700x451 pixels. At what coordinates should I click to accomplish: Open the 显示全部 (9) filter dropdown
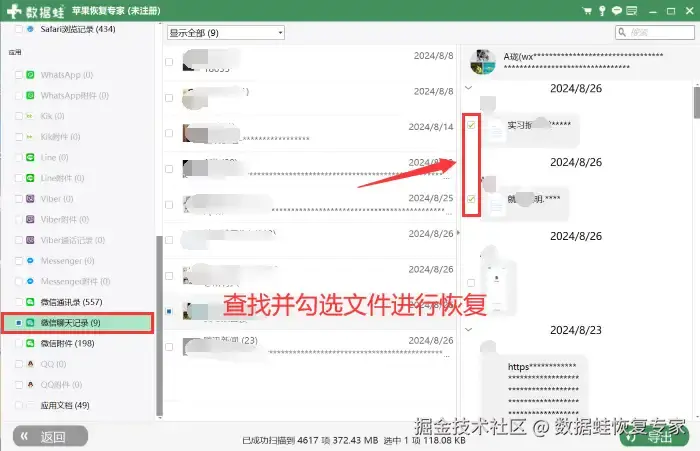click(x=226, y=33)
